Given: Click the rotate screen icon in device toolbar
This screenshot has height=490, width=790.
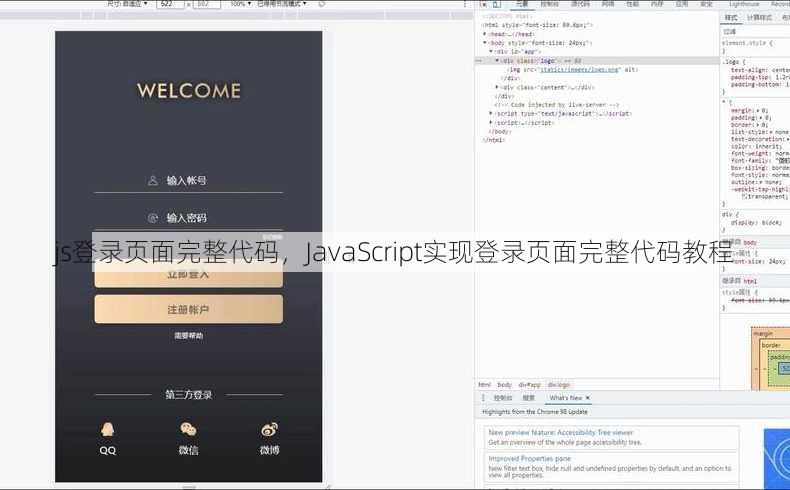Looking at the screenshot, I should click(x=322, y=4).
